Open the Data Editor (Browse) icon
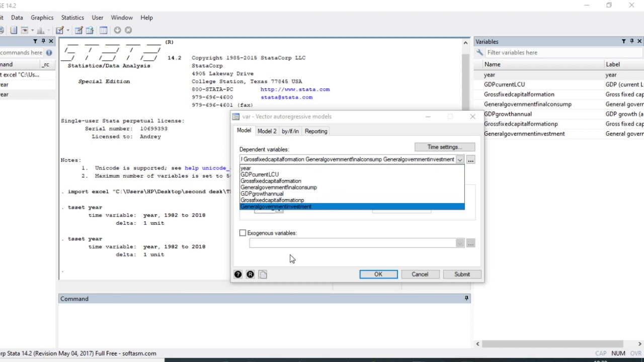The image size is (644, 362). pos(90,30)
